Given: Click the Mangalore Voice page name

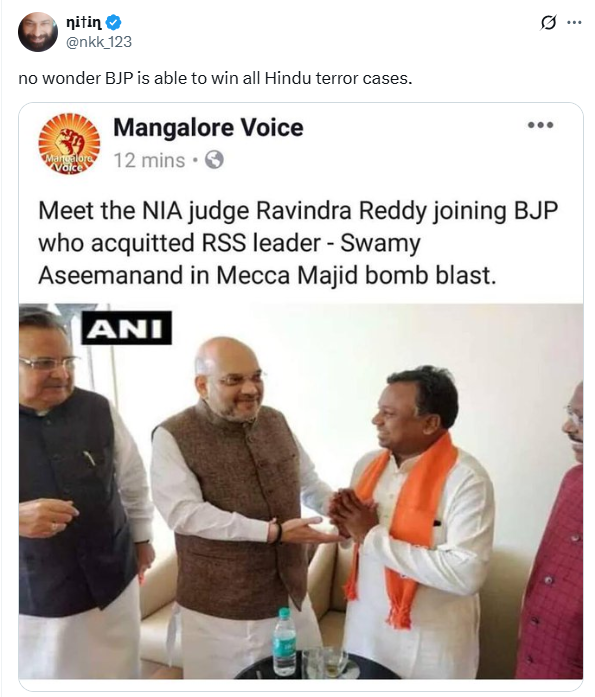Looking at the screenshot, I should [x=208, y=128].
